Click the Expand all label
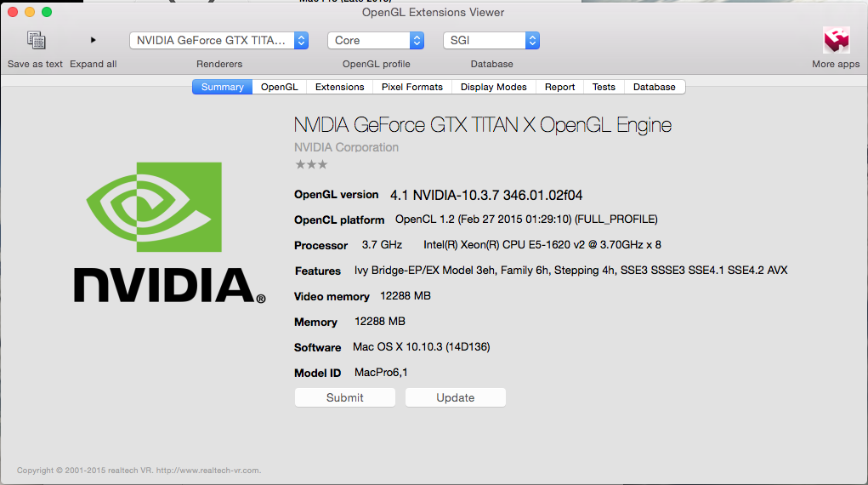 93,64
